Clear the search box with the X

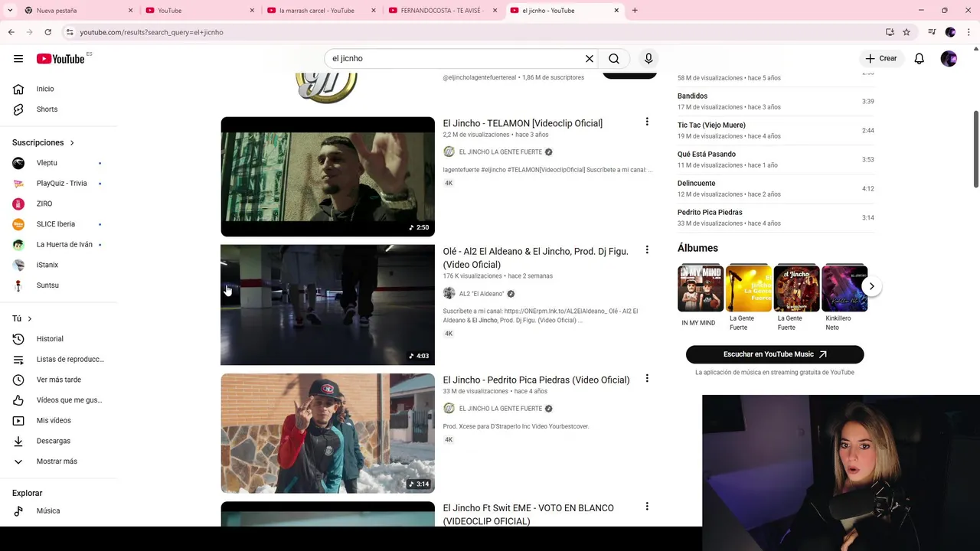(590, 59)
